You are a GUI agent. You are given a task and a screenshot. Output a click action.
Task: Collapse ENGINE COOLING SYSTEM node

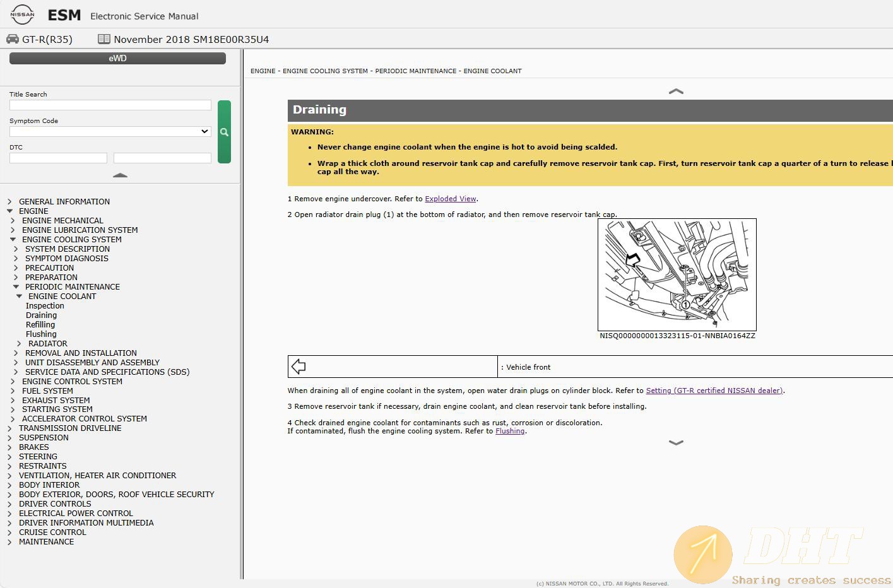pos(13,240)
